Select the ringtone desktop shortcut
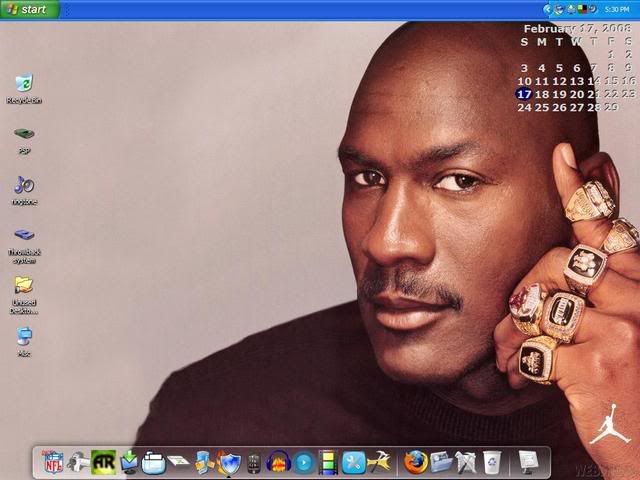Screen dimensions: 640x480 (x=24, y=186)
